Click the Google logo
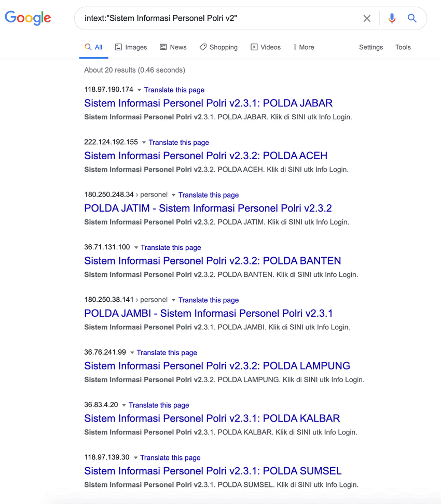 pos(28,18)
